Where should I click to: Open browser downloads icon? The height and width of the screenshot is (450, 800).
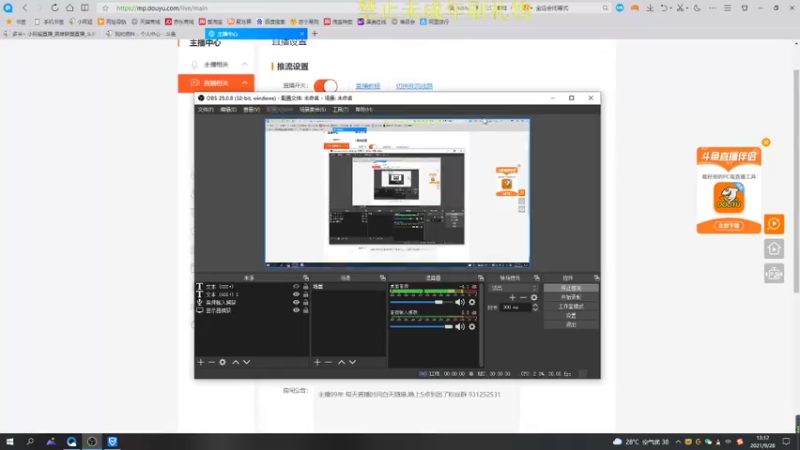(x=650, y=8)
